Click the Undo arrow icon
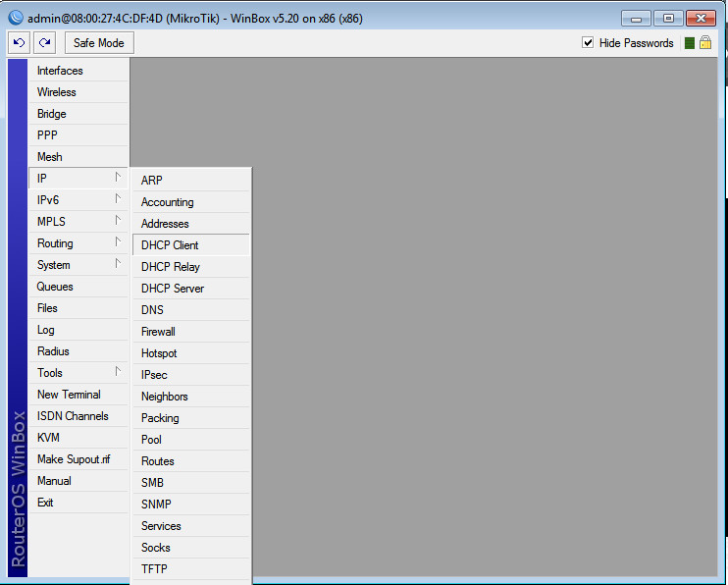 [19, 43]
